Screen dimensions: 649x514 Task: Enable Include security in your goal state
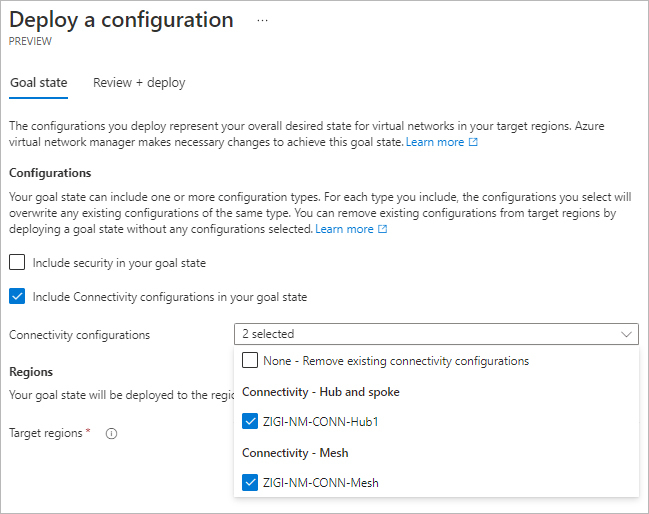(17, 263)
